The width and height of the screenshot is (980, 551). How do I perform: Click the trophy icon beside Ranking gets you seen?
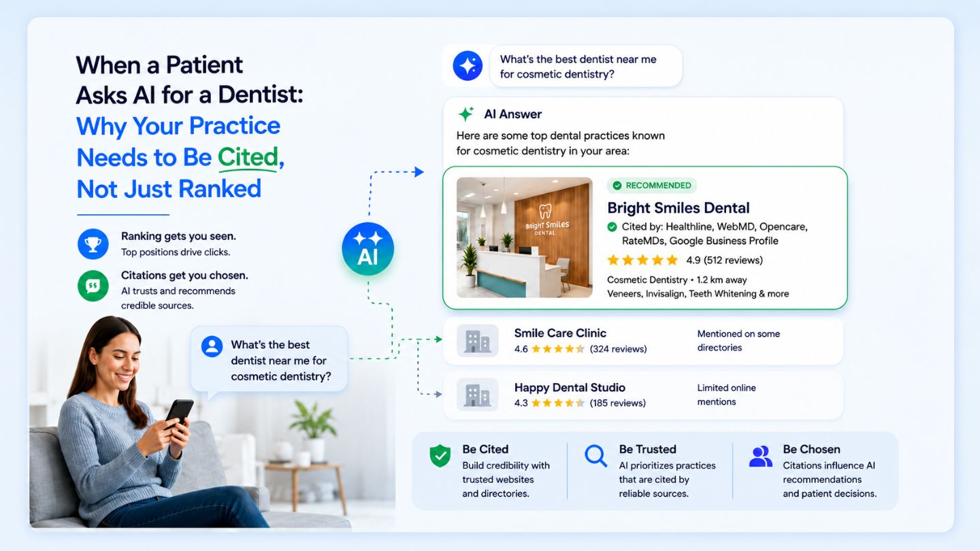coord(93,244)
